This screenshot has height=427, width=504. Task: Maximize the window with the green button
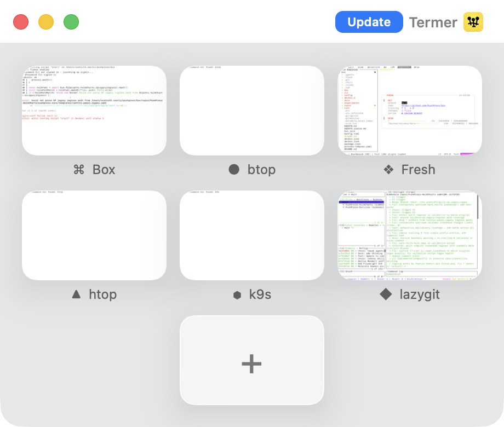point(71,22)
